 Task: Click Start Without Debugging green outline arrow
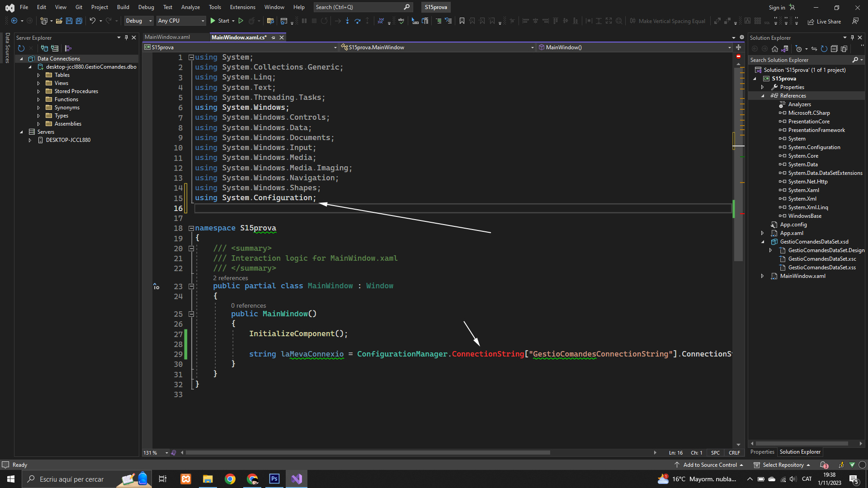click(x=241, y=21)
